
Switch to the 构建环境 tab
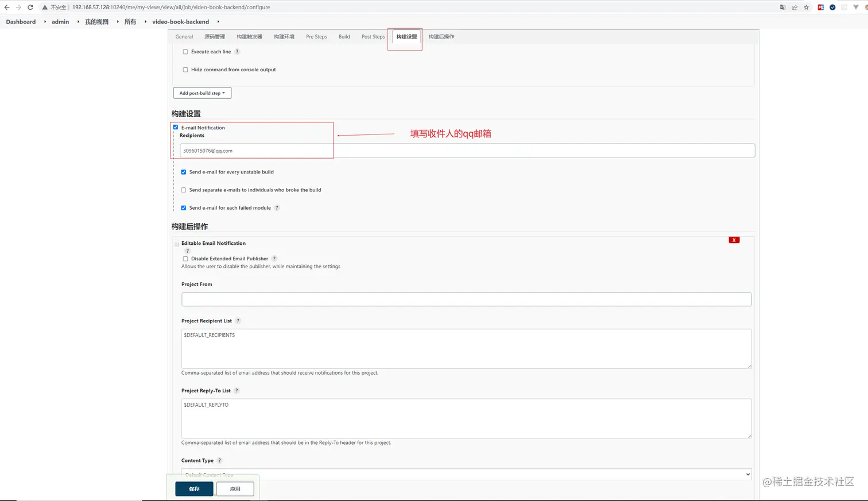tap(284, 37)
